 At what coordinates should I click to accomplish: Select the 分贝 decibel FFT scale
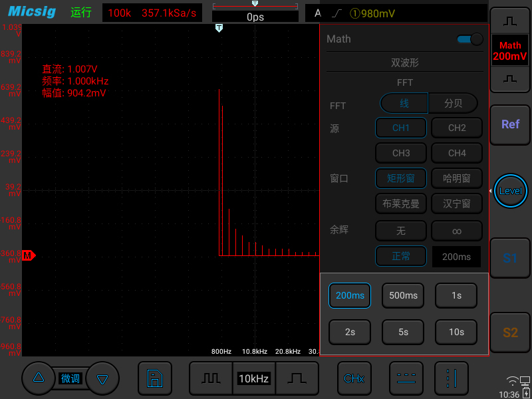tap(454, 104)
